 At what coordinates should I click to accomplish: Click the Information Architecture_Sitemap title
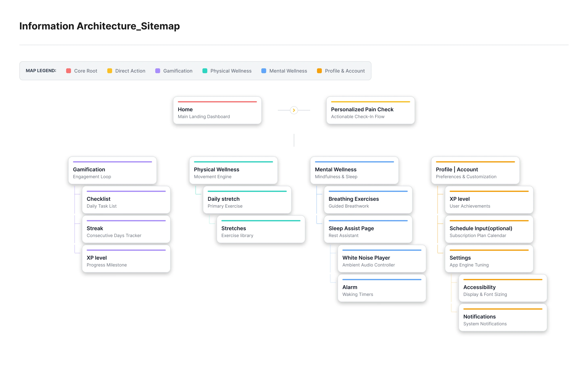coord(100,26)
